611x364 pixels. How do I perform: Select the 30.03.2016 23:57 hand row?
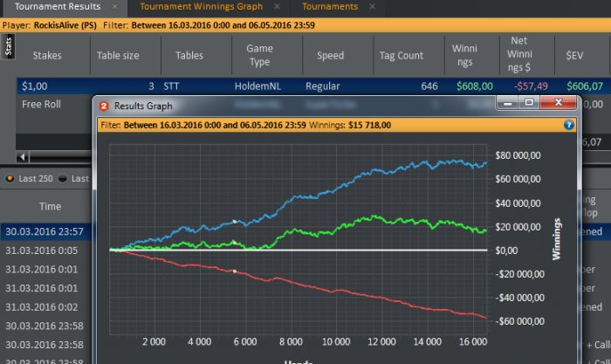[44, 231]
